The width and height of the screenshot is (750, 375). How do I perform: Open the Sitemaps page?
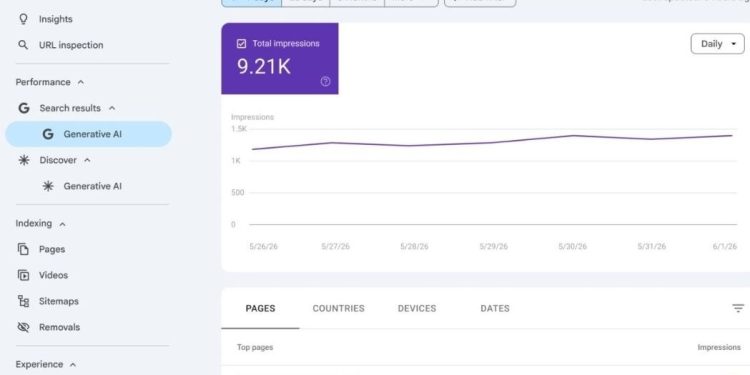[58, 301]
